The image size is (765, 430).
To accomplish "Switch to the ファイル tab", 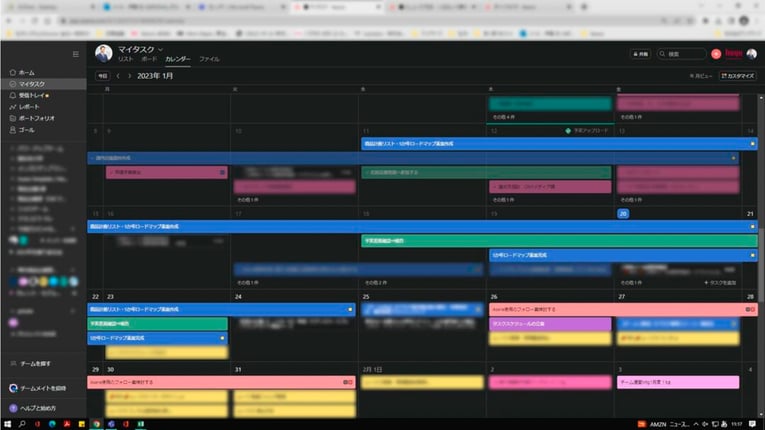I will [209, 60].
